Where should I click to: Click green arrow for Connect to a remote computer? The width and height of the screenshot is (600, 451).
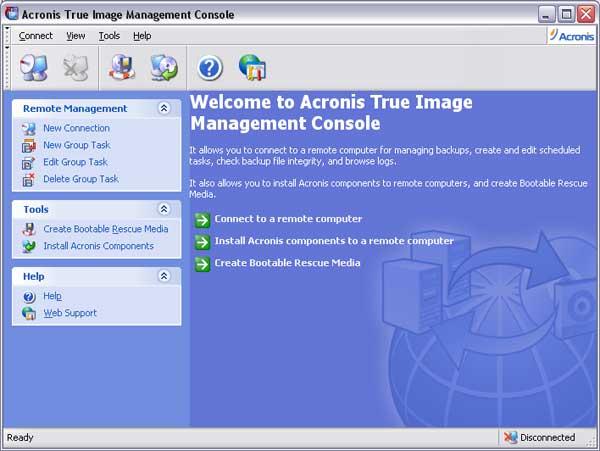tap(202, 220)
